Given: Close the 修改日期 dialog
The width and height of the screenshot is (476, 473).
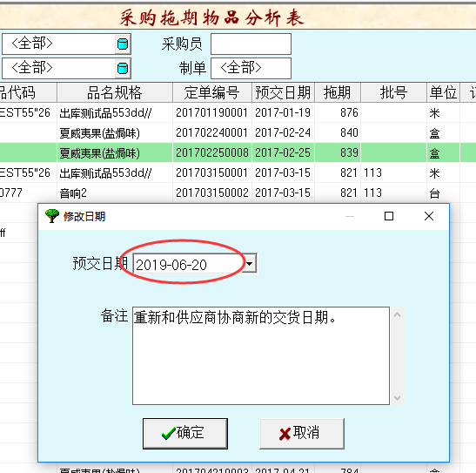Looking at the screenshot, I should click(429, 216).
